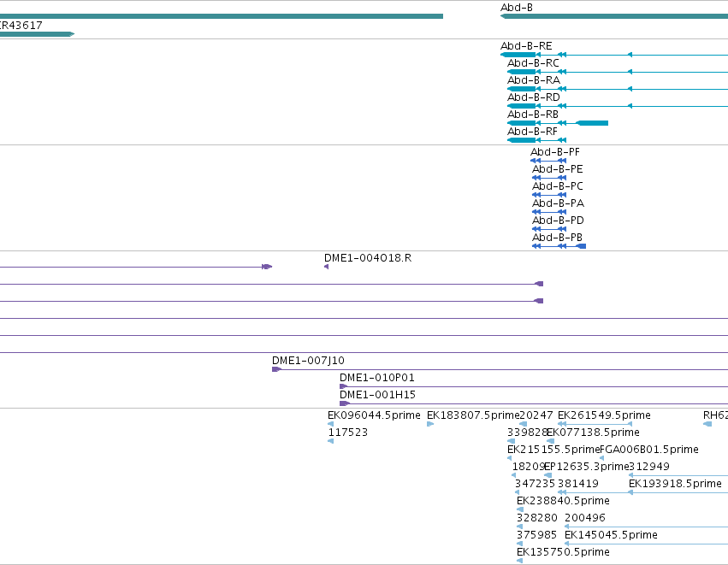Viewport: 728px width, 565px height.
Task: Click the DME1-007J10 feature label
Action: 308,361
